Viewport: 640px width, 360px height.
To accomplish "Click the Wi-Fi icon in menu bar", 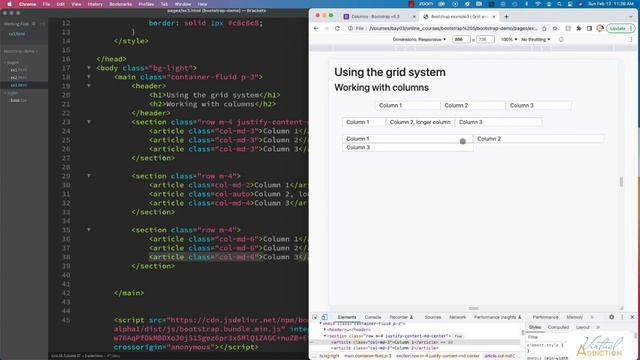I will (538, 4).
